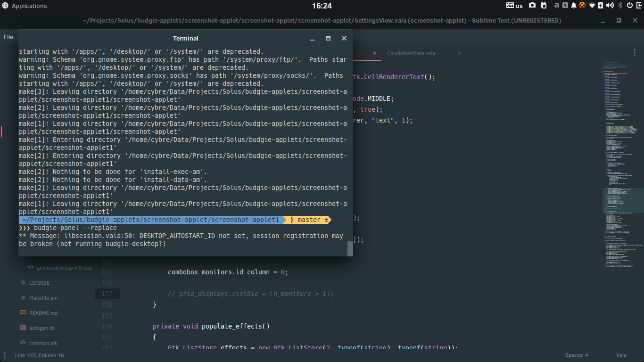Viewport: 644px width, 362px height.
Task: Click the code icon beside gnome-desktop-3.0.vapi
Action: tap(31, 267)
